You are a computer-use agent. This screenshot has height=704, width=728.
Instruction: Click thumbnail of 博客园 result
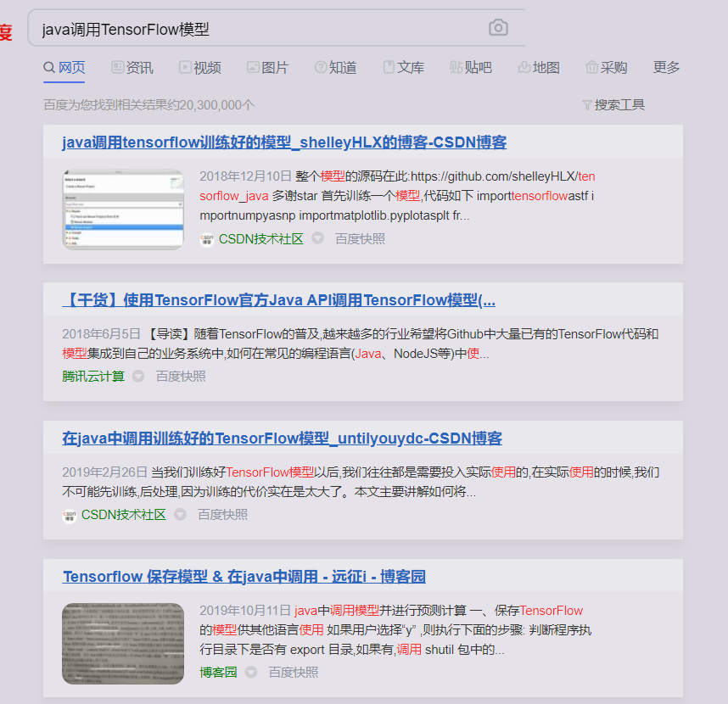point(123,644)
